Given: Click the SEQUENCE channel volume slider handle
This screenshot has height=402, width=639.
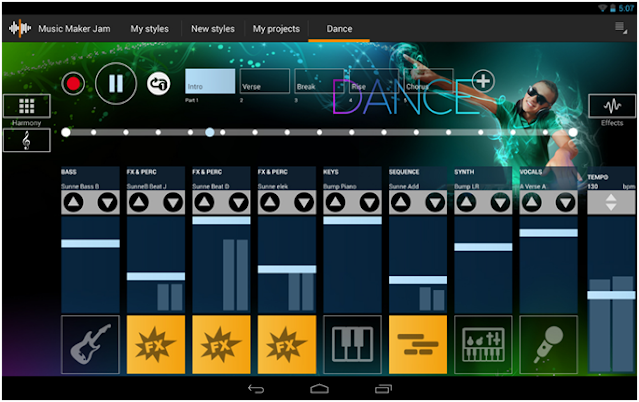Looking at the screenshot, I should coord(418,280).
